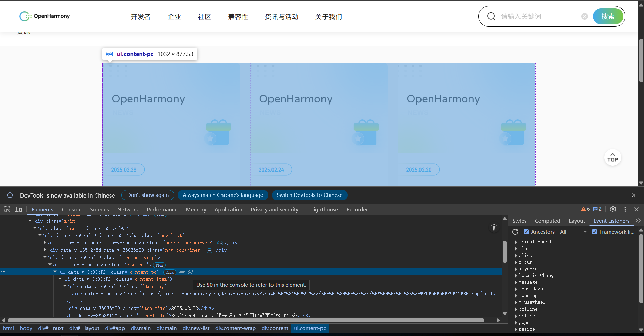Click the keyword search input field
Viewport: 644px width, 336px height.
[x=539, y=16]
